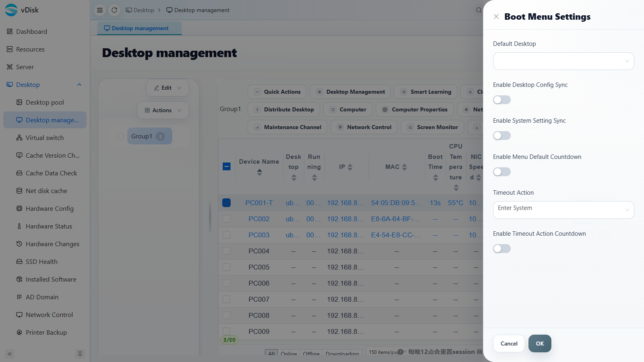Switch on Enable Menu Default Countdown
The width and height of the screenshot is (644, 362).
[502, 172]
